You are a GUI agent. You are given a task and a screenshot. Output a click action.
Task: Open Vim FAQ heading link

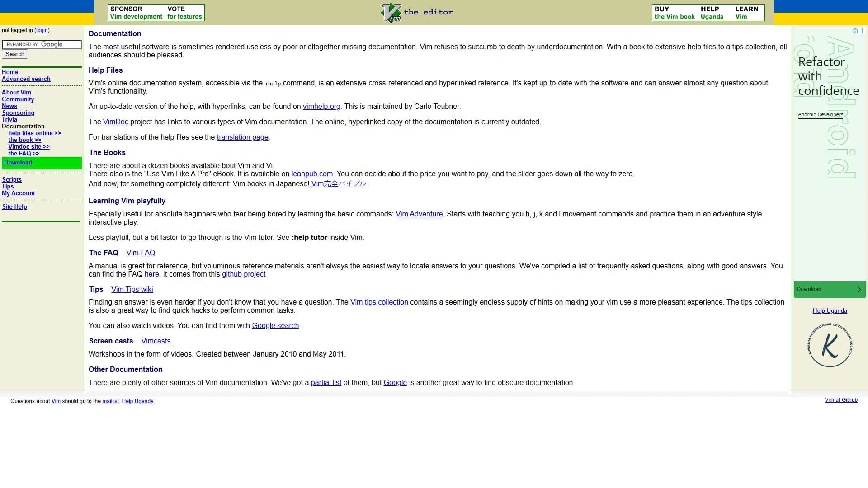(x=141, y=253)
